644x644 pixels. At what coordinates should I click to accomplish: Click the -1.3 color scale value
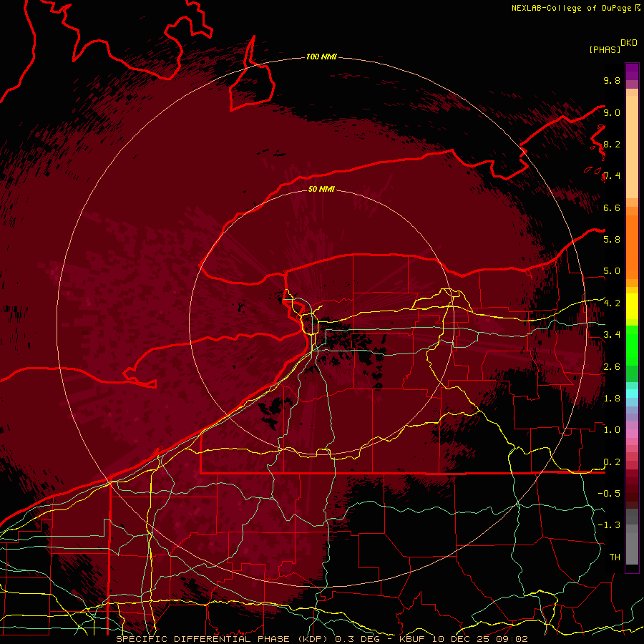click(x=609, y=525)
